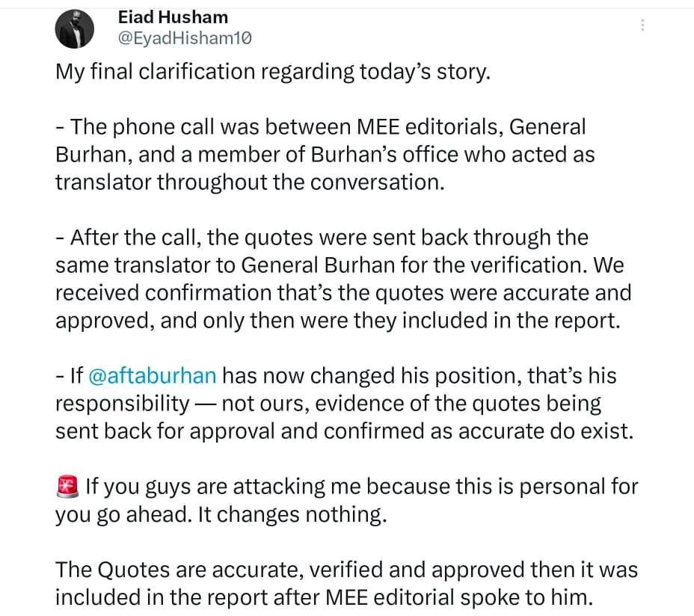The height and width of the screenshot is (616, 694).
Task: Click the last line "included in the report after MEE"
Action: 324,597
